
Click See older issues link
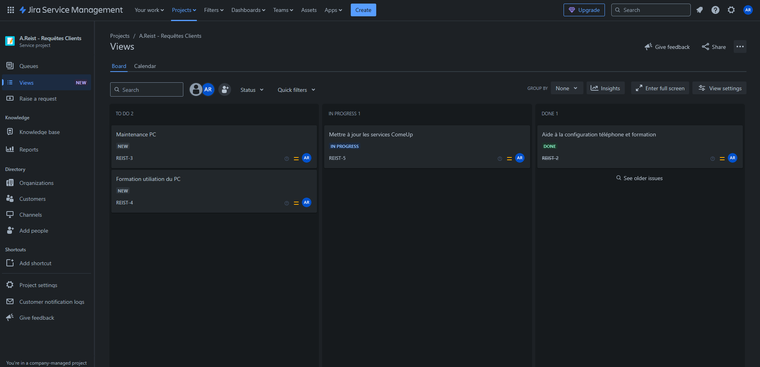coord(639,178)
